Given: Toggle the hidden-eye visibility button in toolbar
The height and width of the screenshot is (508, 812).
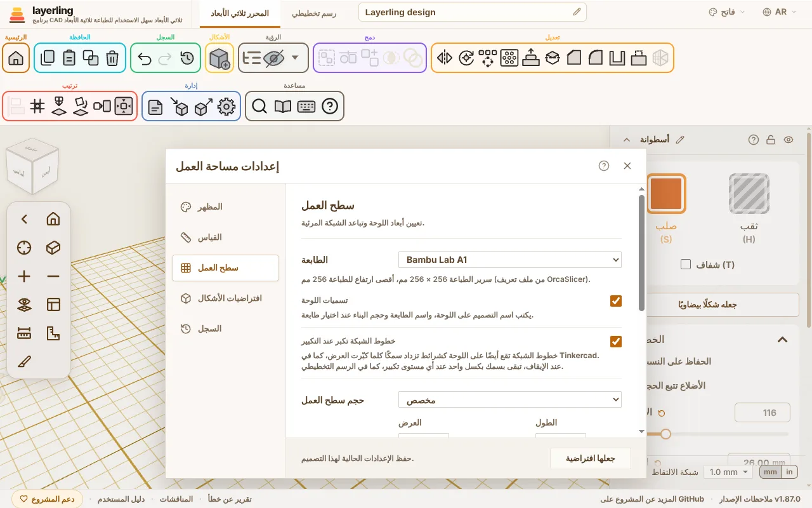Looking at the screenshot, I should pyautogui.click(x=273, y=58).
